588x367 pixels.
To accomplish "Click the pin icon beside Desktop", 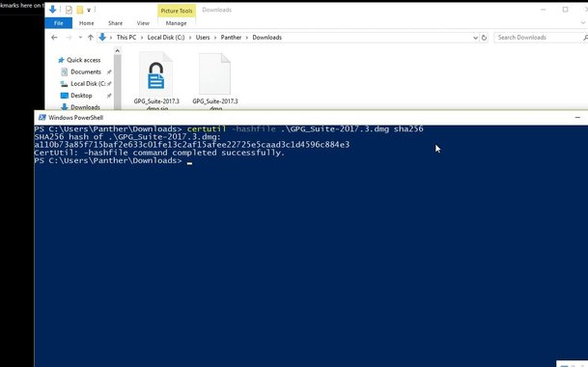I will coord(109,96).
